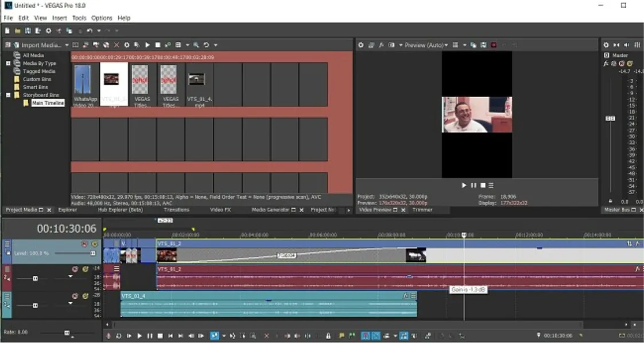The width and height of the screenshot is (644, 343).
Task: Collapse the Storyboard Bins tree node
Action: [8, 95]
